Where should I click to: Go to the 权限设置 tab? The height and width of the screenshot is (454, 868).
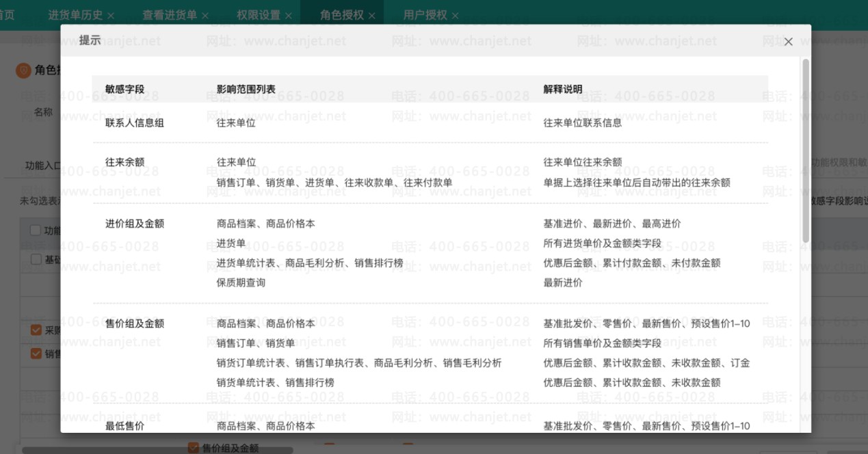pyautogui.click(x=259, y=14)
